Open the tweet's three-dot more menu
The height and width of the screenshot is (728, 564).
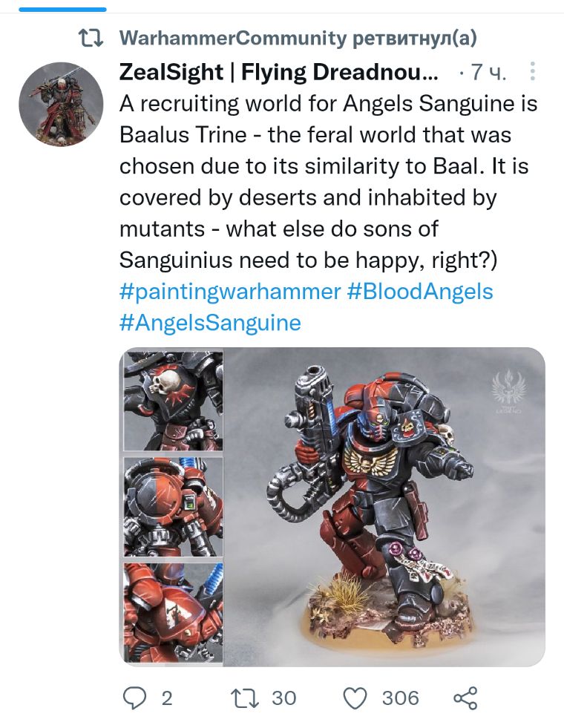tap(532, 71)
